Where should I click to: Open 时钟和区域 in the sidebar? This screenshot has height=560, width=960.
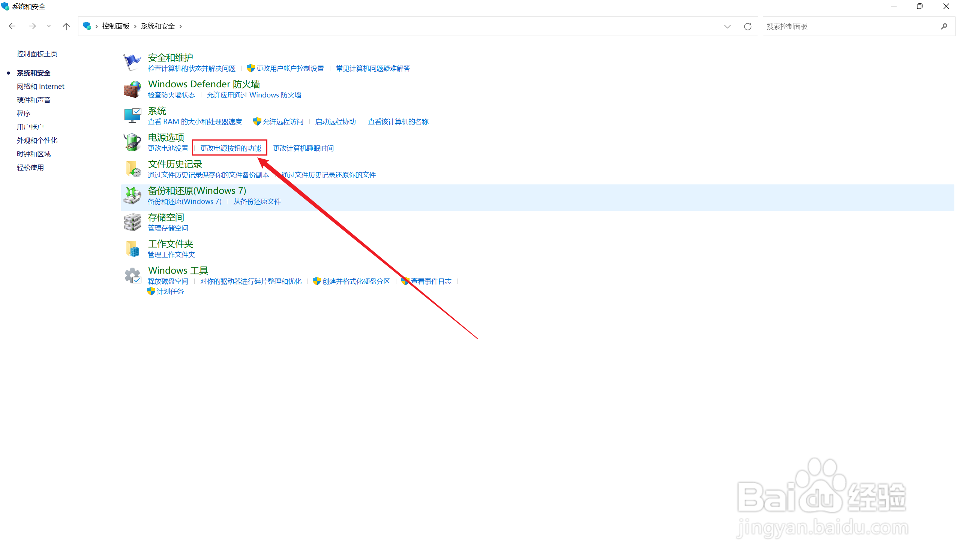[x=33, y=154]
